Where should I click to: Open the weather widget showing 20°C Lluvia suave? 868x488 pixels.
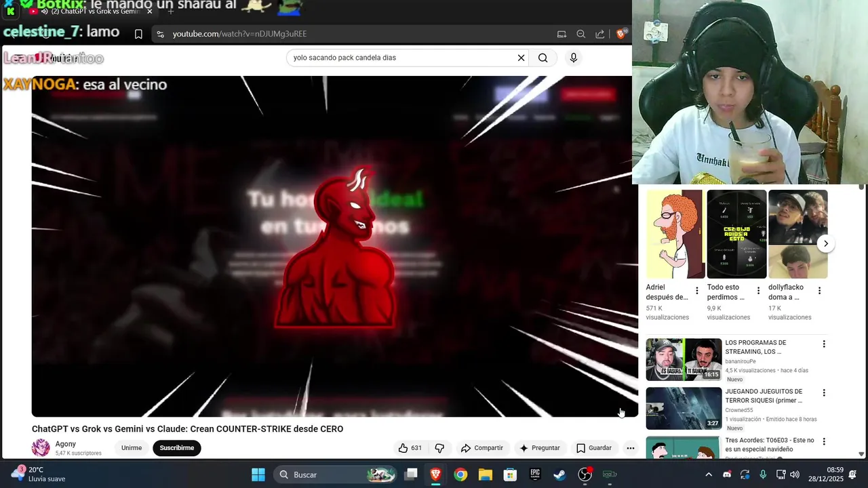tap(38, 474)
